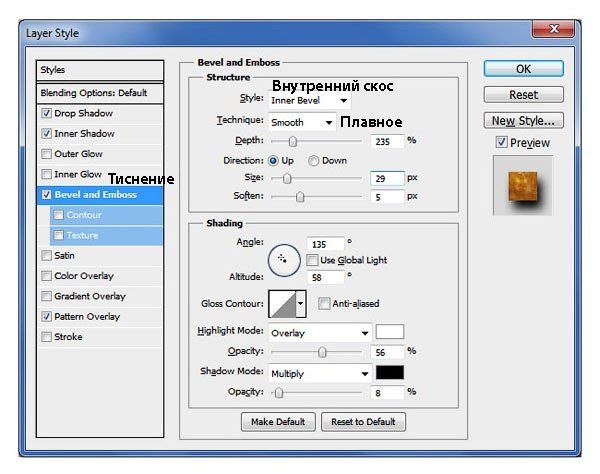600x474 pixels.
Task: Uncheck the Bevel and Emboss checkbox
Action: pyautogui.click(x=46, y=194)
